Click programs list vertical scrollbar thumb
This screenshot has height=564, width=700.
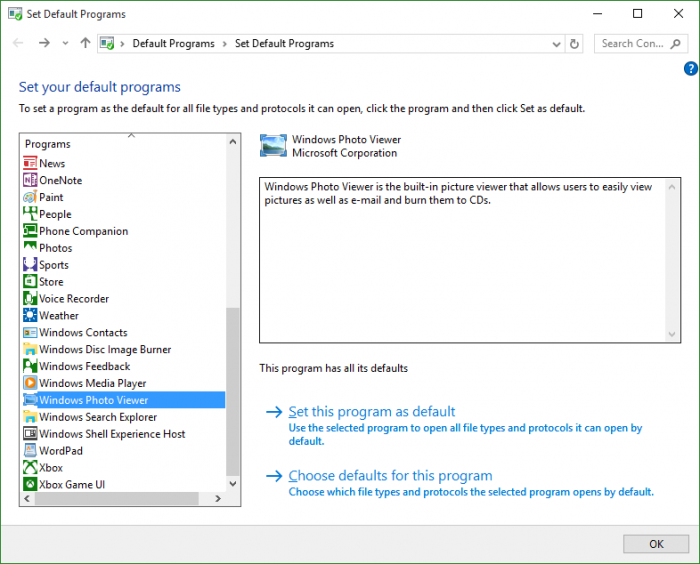233,392
